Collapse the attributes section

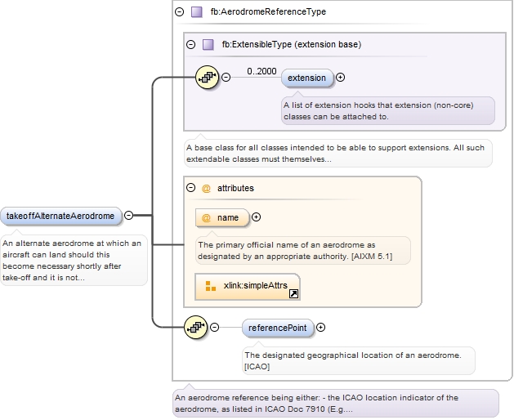coord(190,188)
